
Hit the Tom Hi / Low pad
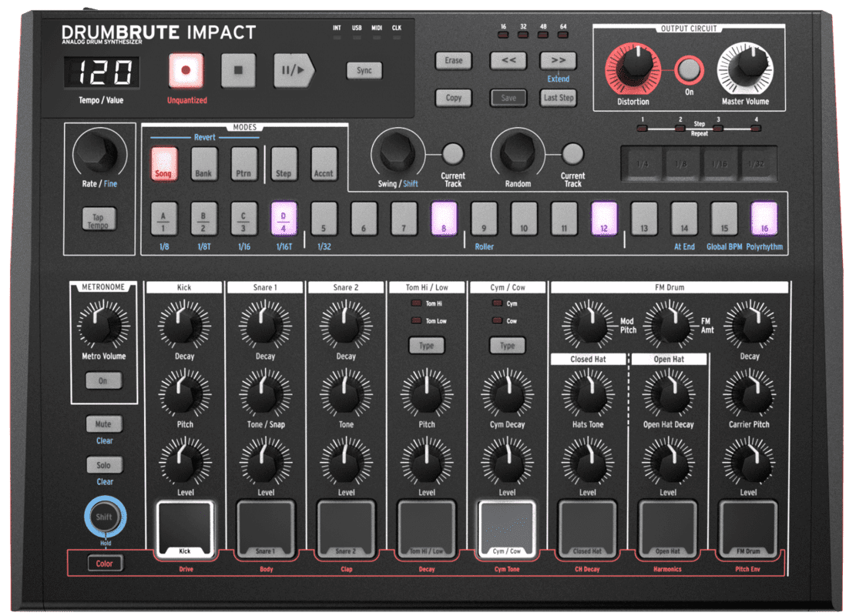426,530
